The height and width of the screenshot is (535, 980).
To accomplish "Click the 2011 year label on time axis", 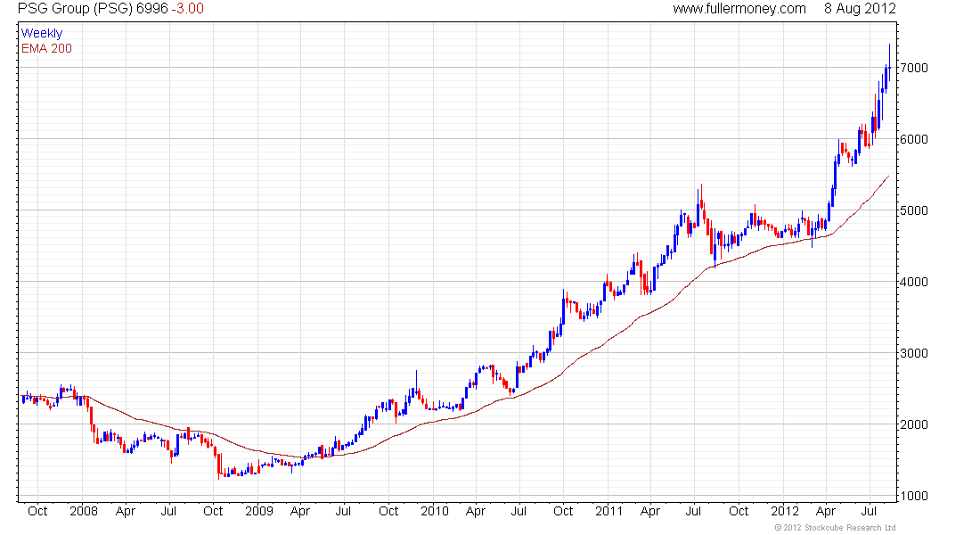I will 608,511.
